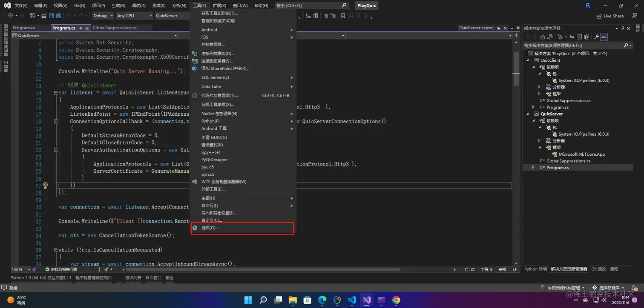
Task: Open the Git 更改 panel tab
Action: (x=598, y=269)
